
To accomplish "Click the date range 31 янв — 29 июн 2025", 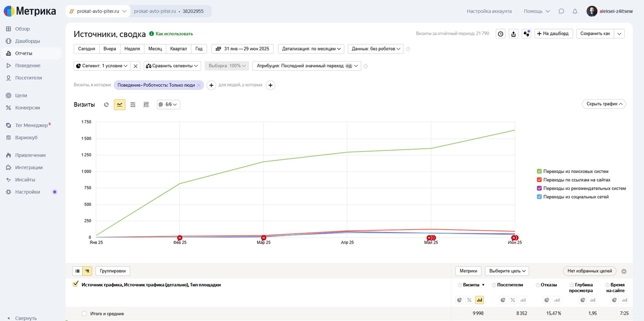I will point(243,49).
